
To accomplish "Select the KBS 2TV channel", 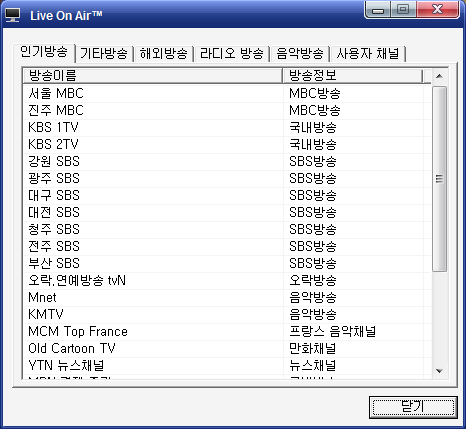I will [227, 145].
